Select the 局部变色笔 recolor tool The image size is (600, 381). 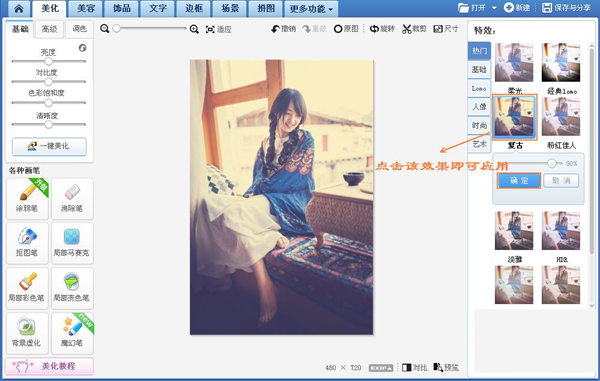[72, 288]
